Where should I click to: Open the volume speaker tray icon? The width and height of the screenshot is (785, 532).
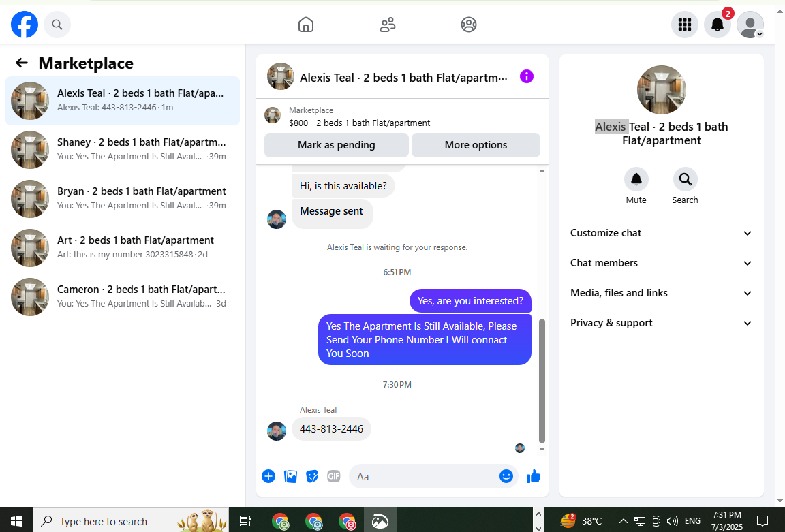672,521
